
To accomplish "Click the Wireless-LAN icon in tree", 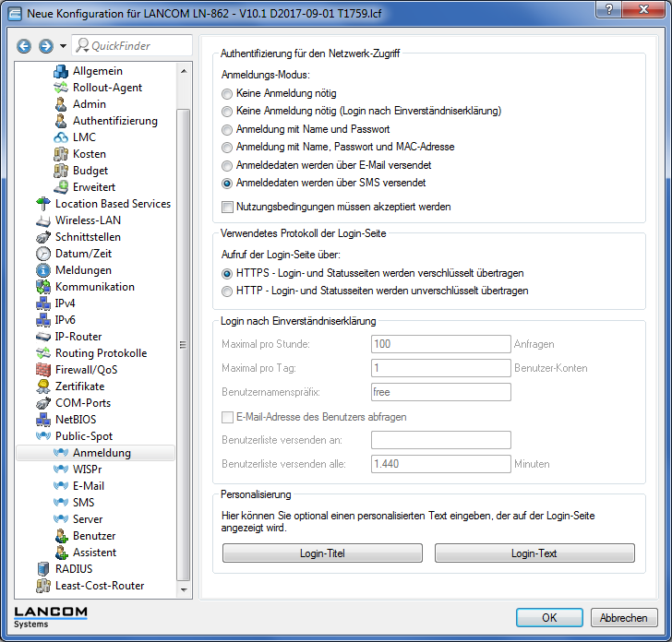I will [42, 220].
